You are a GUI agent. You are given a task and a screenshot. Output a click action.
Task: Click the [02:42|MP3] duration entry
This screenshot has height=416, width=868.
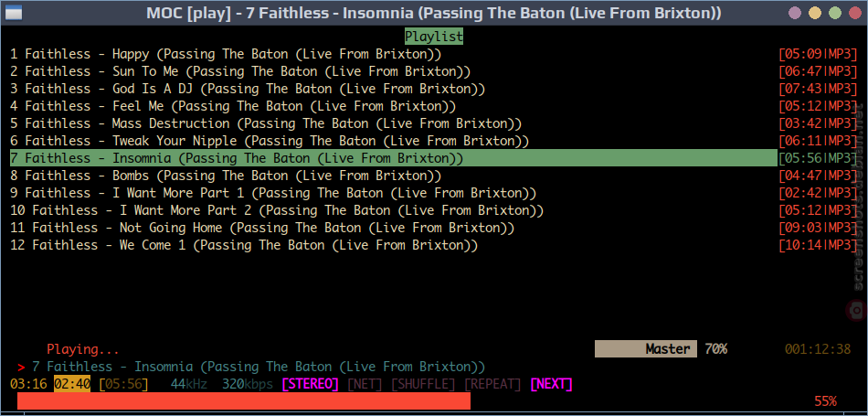click(818, 193)
